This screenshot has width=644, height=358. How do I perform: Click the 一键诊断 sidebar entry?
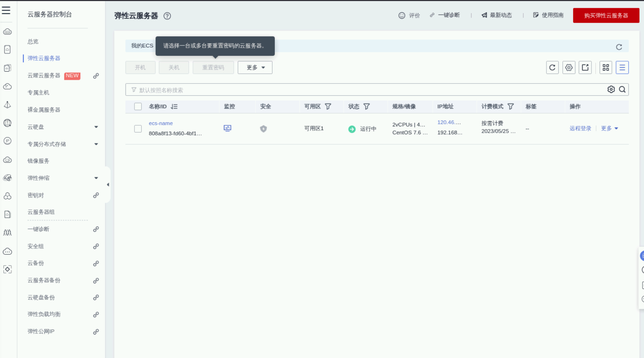coord(38,229)
